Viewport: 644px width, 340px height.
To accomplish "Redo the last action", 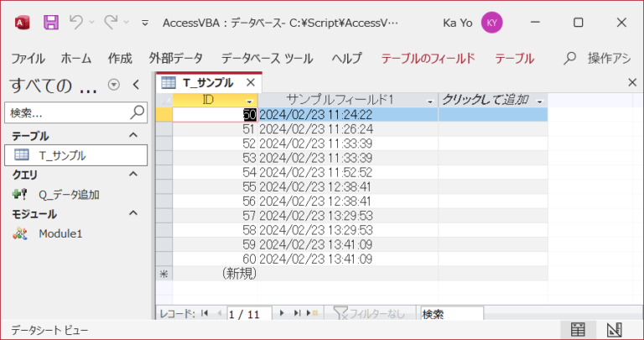I will pos(112,23).
